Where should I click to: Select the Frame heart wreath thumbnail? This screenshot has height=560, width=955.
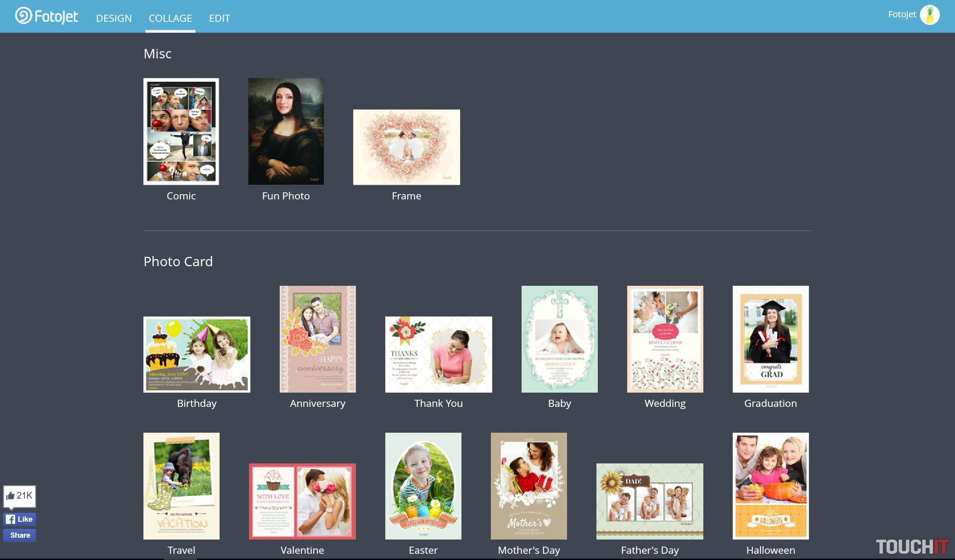(406, 147)
